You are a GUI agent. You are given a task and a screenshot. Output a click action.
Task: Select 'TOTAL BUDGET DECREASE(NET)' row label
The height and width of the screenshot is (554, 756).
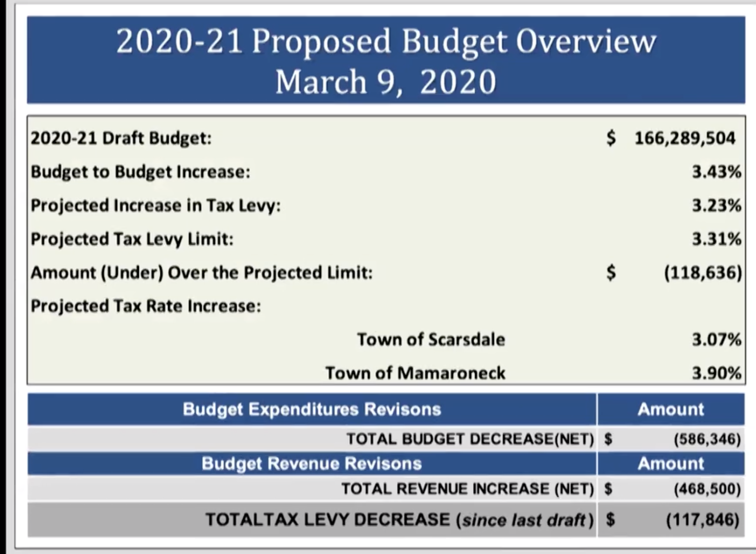[470, 439]
